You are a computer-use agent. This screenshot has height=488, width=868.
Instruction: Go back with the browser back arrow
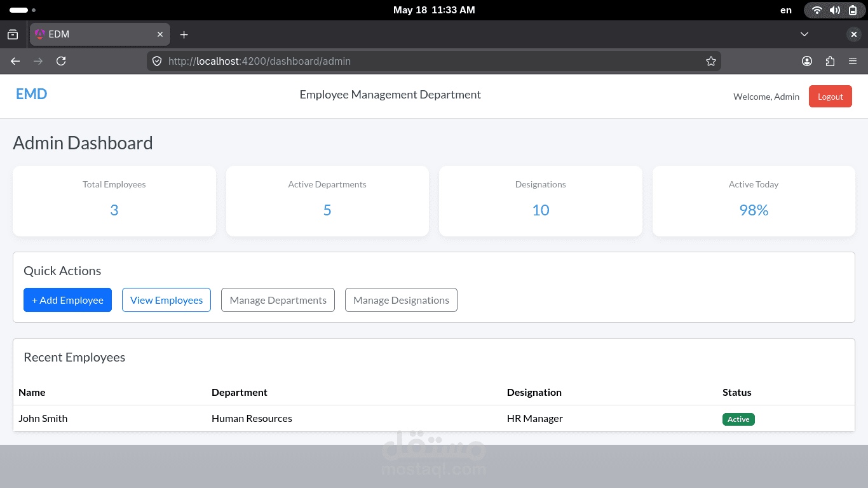tap(15, 61)
